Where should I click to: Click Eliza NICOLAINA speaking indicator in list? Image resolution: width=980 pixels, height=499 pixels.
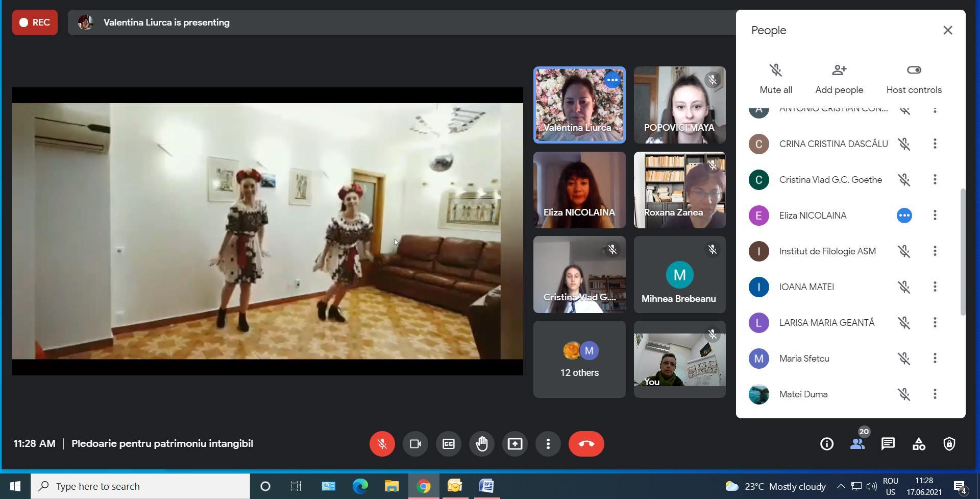pyautogui.click(x=904, y=216)
